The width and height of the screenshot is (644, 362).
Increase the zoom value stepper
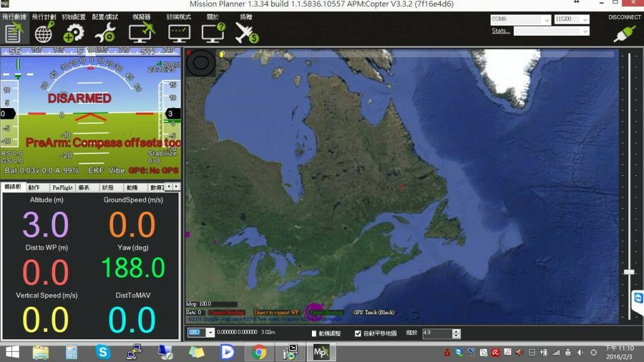(456, 331)
